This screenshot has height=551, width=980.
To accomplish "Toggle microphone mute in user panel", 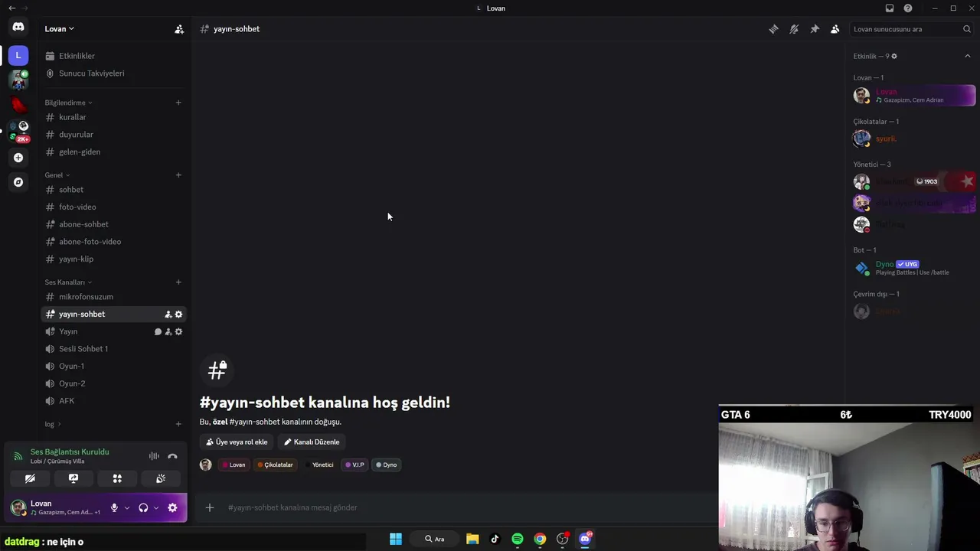I will tap(114, 507).
